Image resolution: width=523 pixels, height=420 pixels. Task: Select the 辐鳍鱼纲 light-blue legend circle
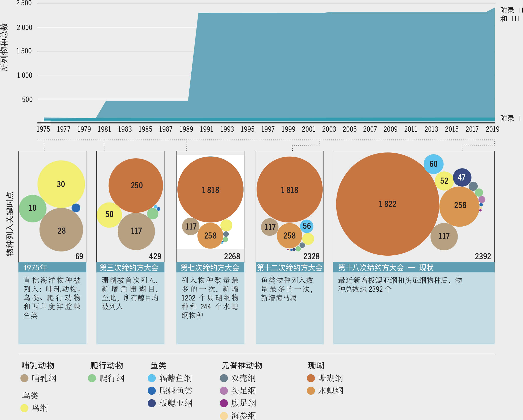pyautogui.click(x=152, y=379)
